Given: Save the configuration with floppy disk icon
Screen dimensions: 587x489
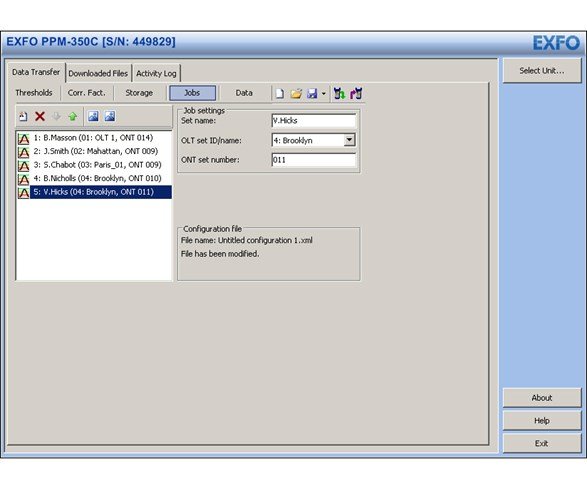Looking at the screenshot, I should [x=312, y=93].
